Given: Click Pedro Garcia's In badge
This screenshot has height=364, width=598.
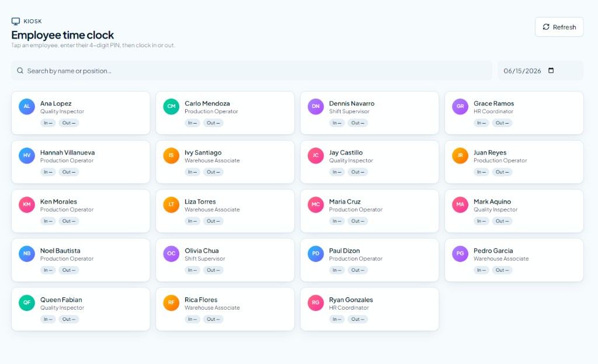Looking at the screenshot, I should click(481, 270).
